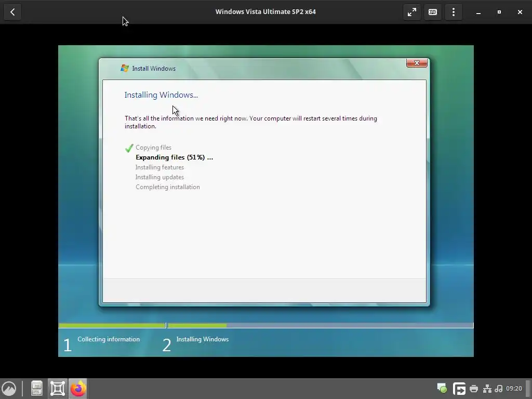The height and width of the screenshot is (399, 532).
Task: Open the sound volume tray icon
Action: [498, 389]
